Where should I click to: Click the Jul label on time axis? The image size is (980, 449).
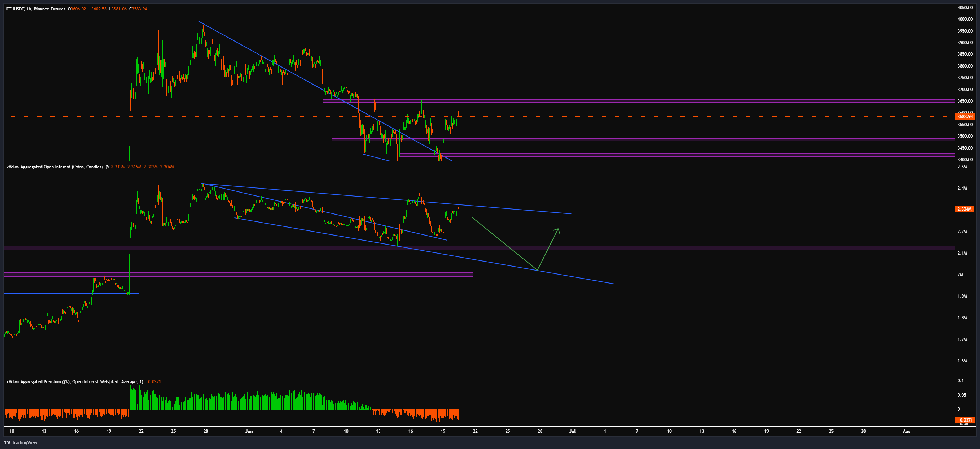click(572, 431)
